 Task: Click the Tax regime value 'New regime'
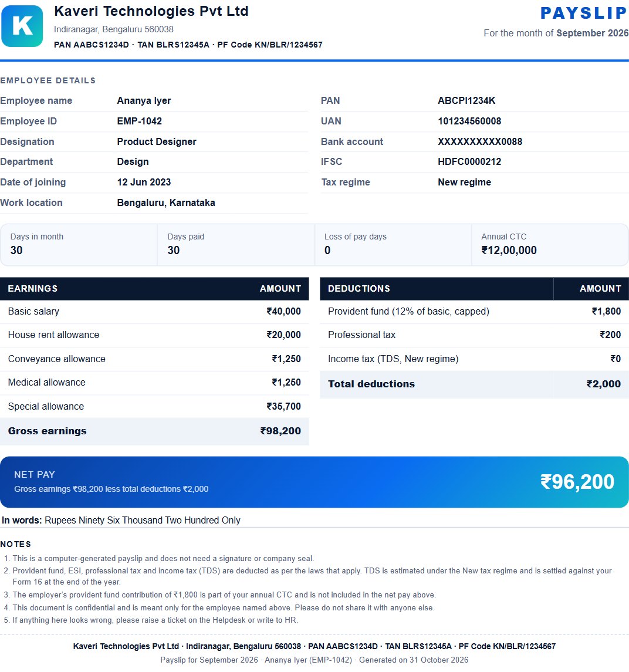click(464, 182)
